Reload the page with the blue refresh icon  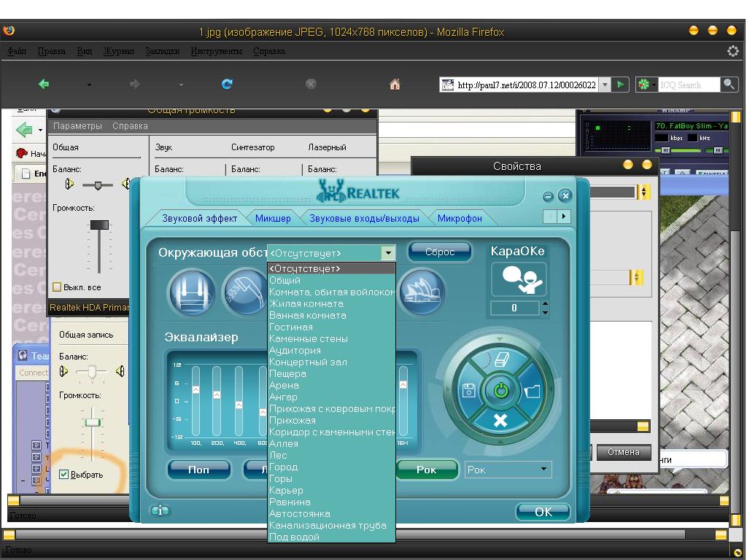click(227, 85)
